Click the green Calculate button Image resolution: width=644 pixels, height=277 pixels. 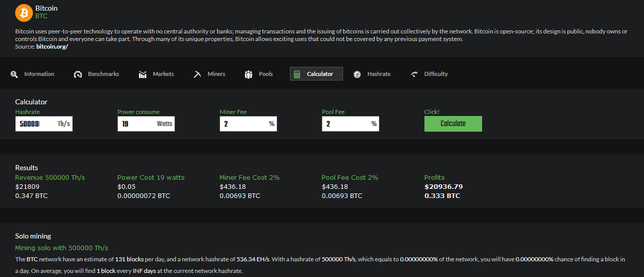[x=453, y=124]
